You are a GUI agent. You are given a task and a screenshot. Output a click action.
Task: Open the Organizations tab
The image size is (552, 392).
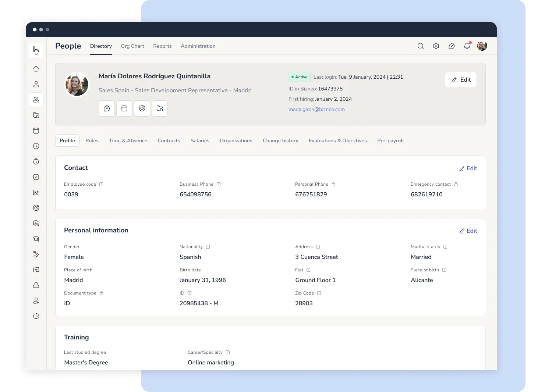click(x=236, y=140)
